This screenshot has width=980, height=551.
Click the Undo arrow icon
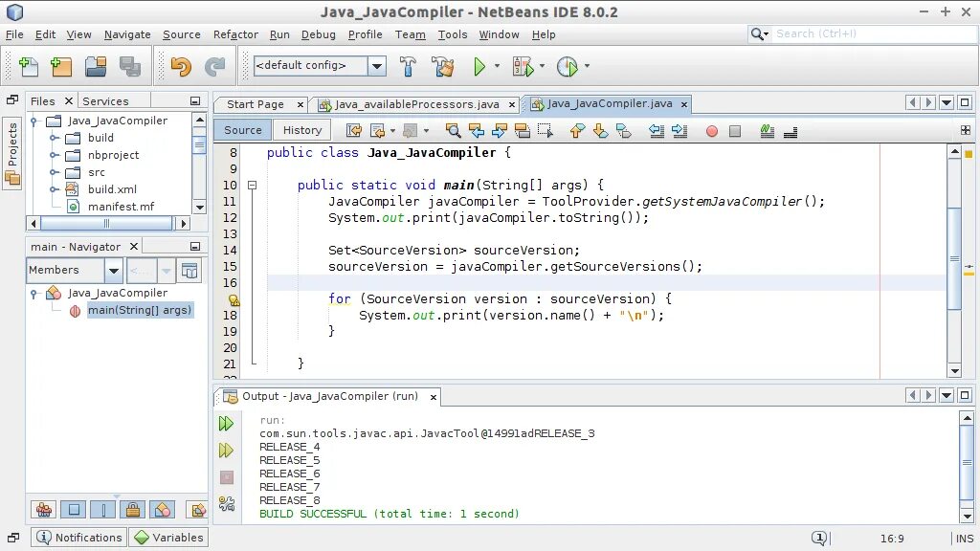point(181,66)
